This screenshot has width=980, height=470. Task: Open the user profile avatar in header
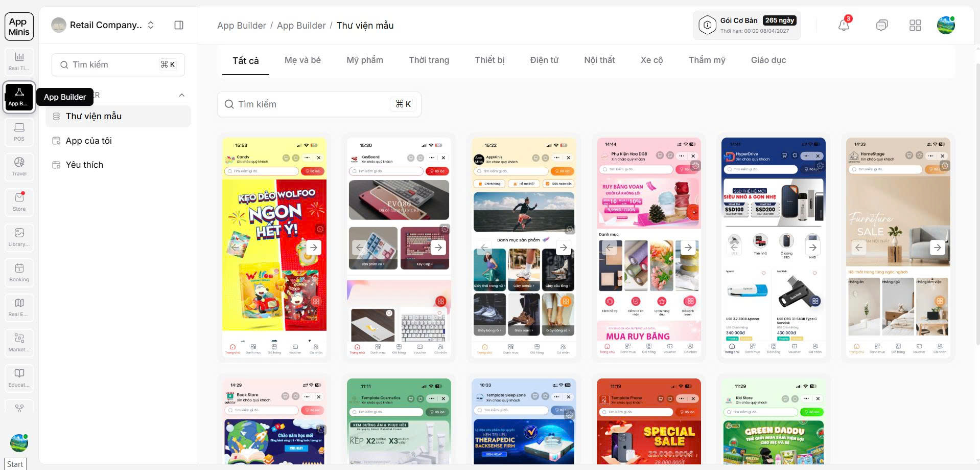coord(946,25)
